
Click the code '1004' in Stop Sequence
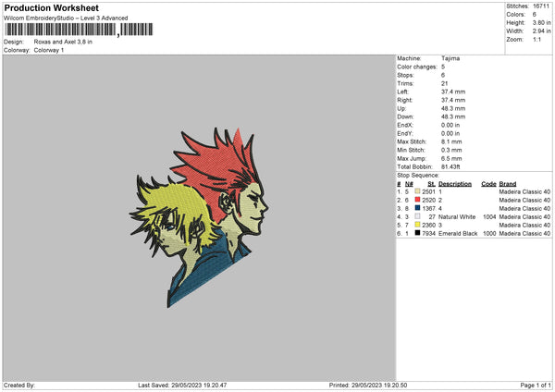(489, 217)
